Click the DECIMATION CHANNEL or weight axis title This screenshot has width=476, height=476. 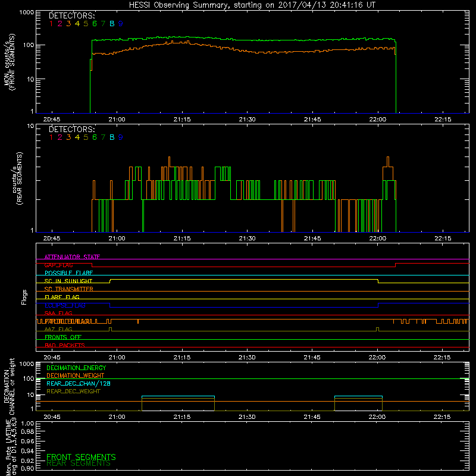(9, 386)
